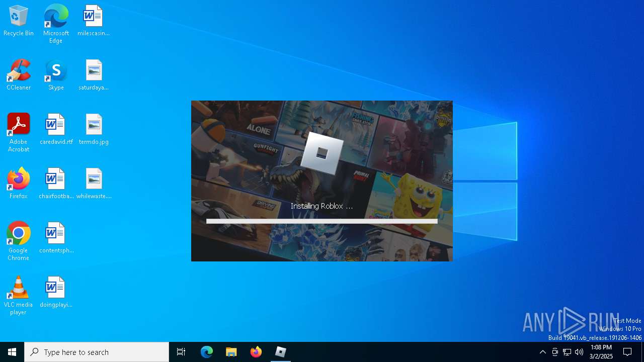Screen dimensions: 644x362
Task: Switch to Roblox installer taskbar button
Action: [281, 352]
